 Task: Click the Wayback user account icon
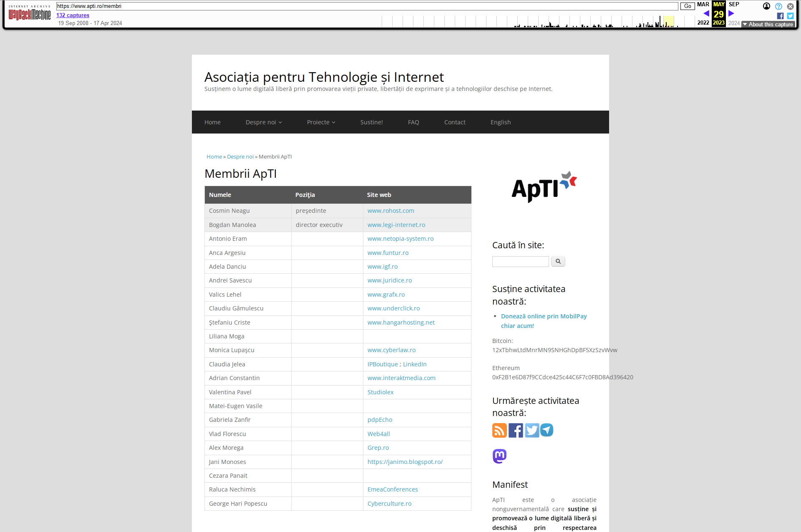[766, 6]
